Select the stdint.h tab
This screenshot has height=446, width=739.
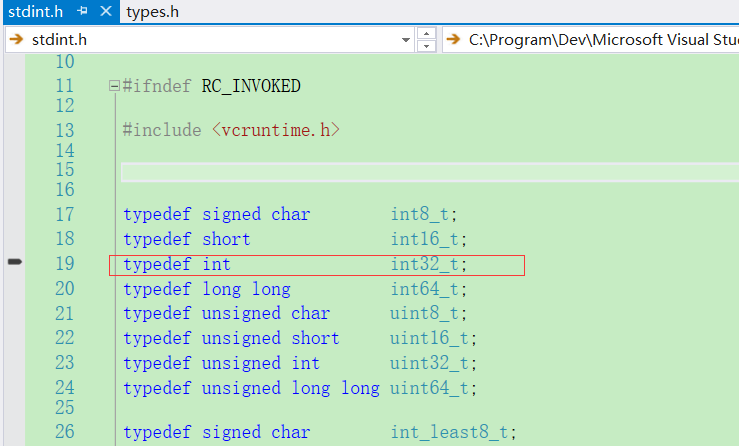pos(35,12)
